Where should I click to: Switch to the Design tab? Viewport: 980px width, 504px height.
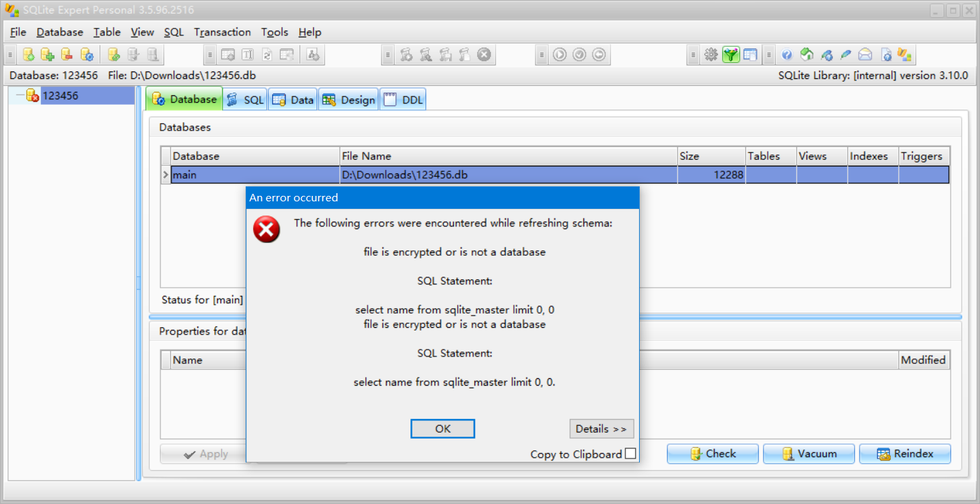tap(348, 99)
